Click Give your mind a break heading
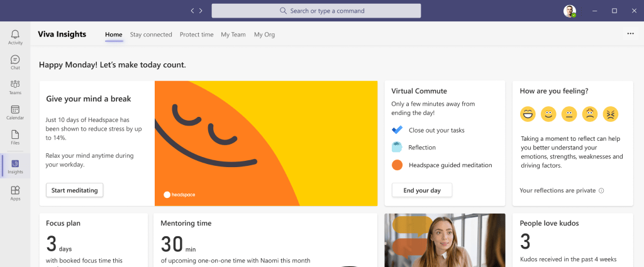Viewport: 644px width, 267px height. [x=89, y=99]
